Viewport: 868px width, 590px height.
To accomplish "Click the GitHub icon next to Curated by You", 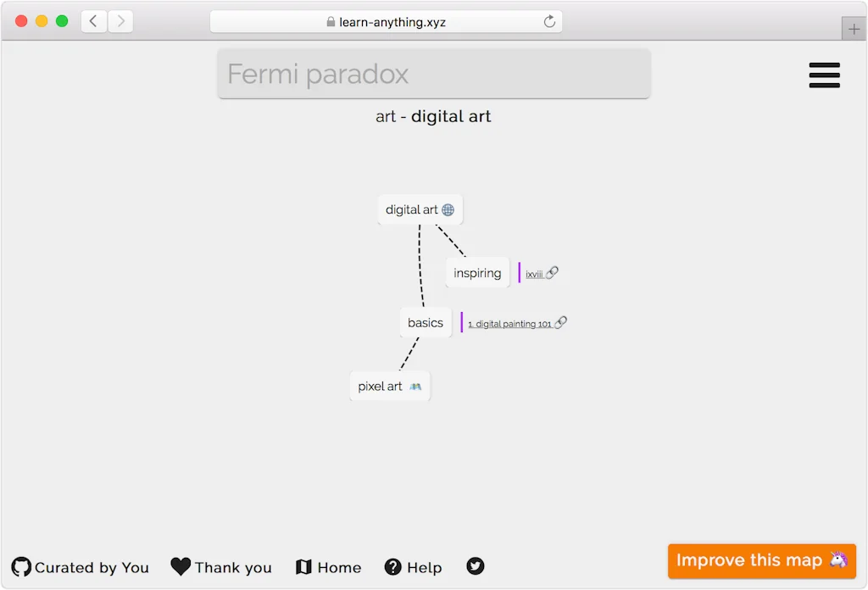I will click(x=20, y=566).
